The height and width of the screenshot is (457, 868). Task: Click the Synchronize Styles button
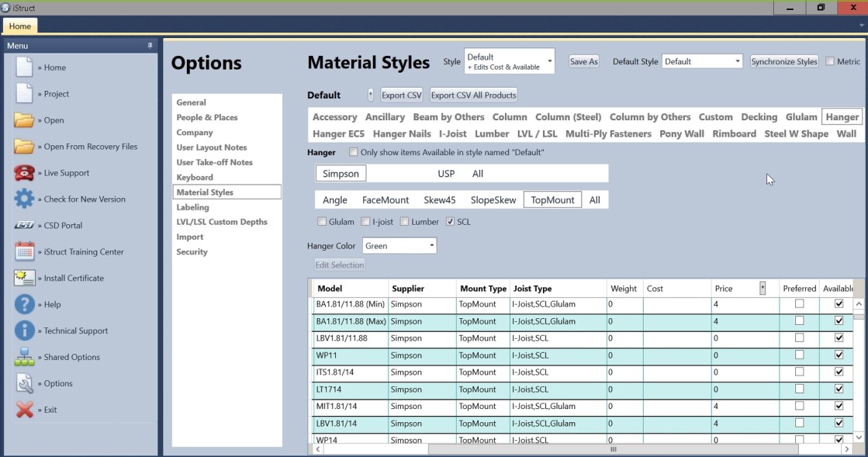tap(783, 61)
